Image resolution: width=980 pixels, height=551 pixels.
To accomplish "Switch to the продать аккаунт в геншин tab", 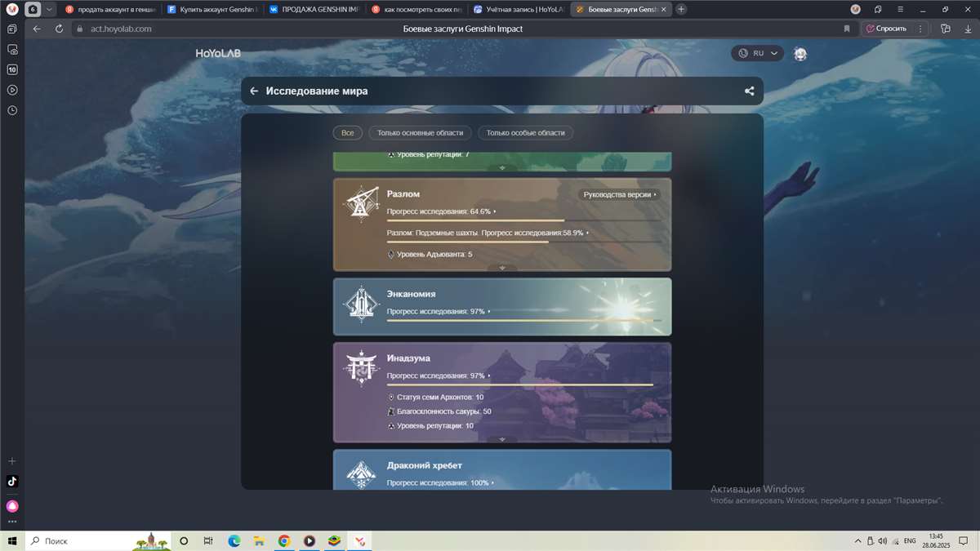I will [x=110, y=9].
